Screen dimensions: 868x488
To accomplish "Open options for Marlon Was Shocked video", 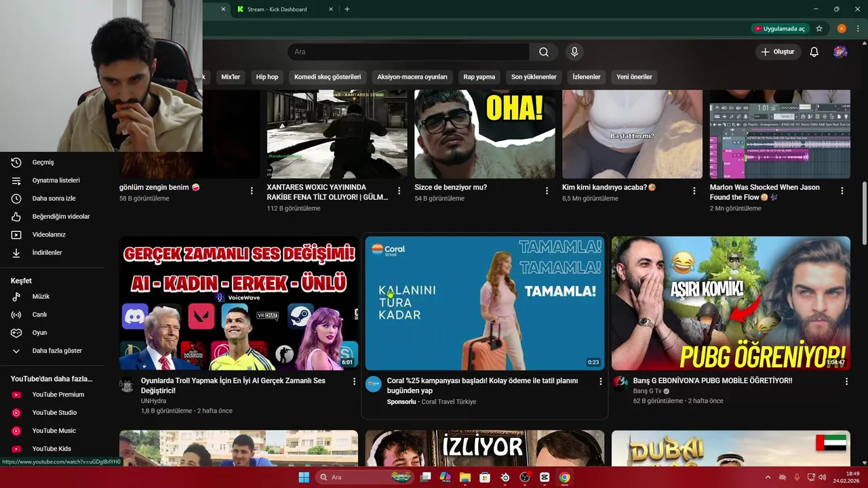I will pos(842,191).
